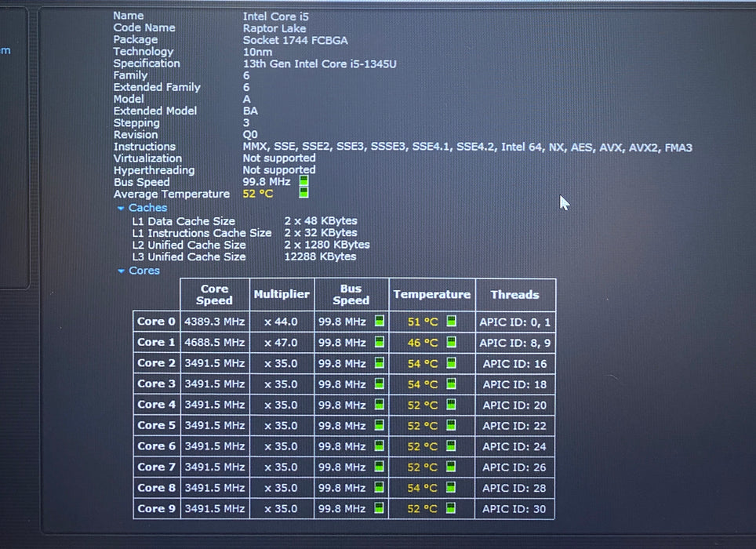Click Core 3 bus speed graph icon
This screenshot has width=756, height=549.
(x=380, y=384)
